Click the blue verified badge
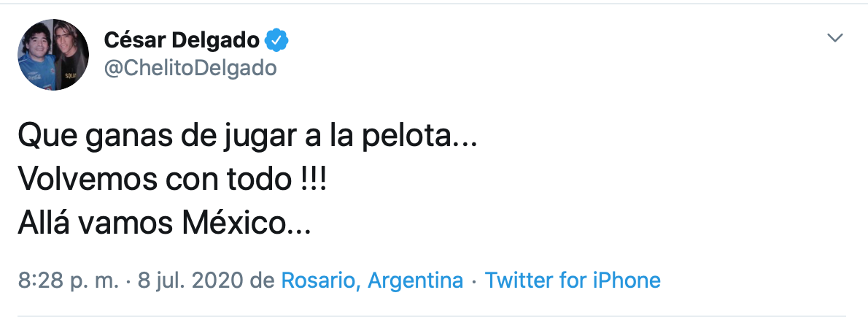 (276, 40)
